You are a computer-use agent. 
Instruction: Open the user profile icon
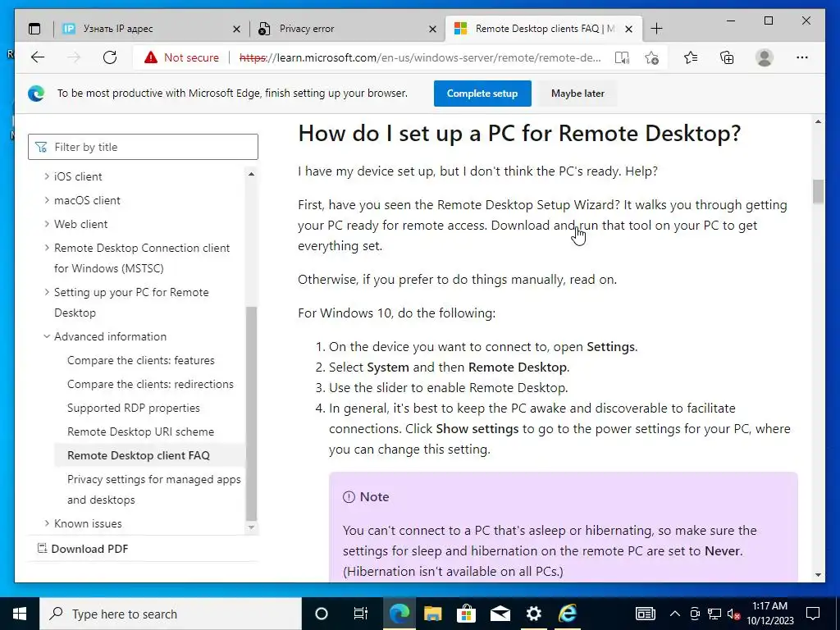pos(765,57)
